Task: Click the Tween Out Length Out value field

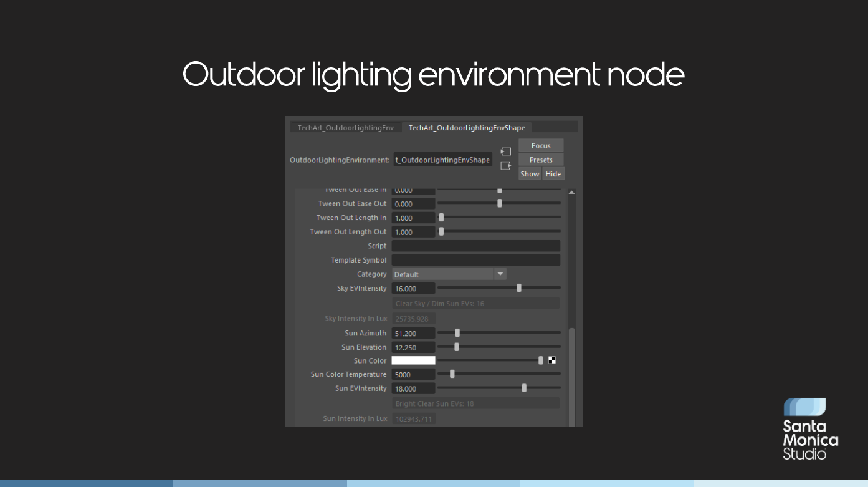Action: click(x=413, y=232)
